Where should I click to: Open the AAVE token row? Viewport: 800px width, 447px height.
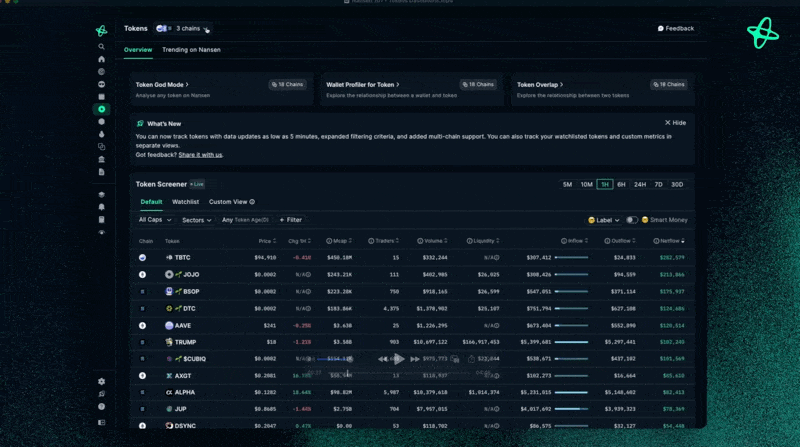(412, 326)
